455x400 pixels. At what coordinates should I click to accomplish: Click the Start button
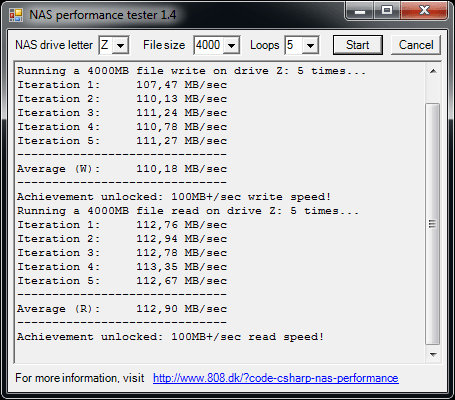click(358, 45)
